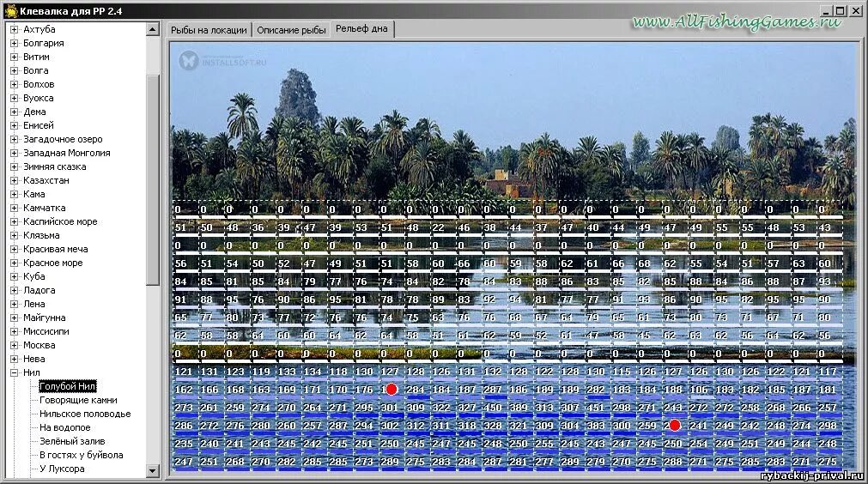868x484 pixels.
Task: Click the Кама tree item
Action: click(33, 194)
